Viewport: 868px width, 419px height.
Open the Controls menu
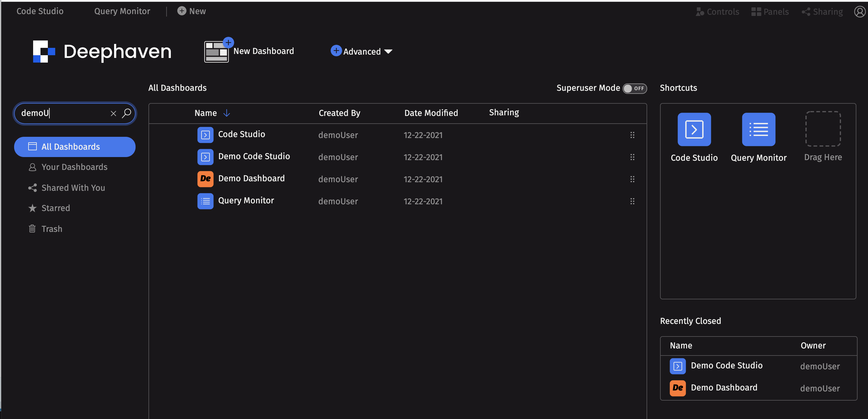coord(717,12)
